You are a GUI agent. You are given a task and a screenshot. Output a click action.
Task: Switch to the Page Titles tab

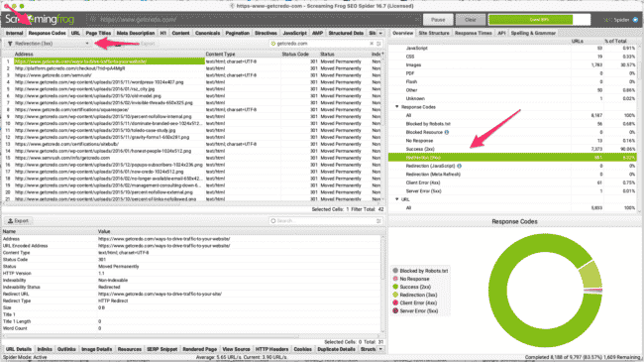coord(98,33)
